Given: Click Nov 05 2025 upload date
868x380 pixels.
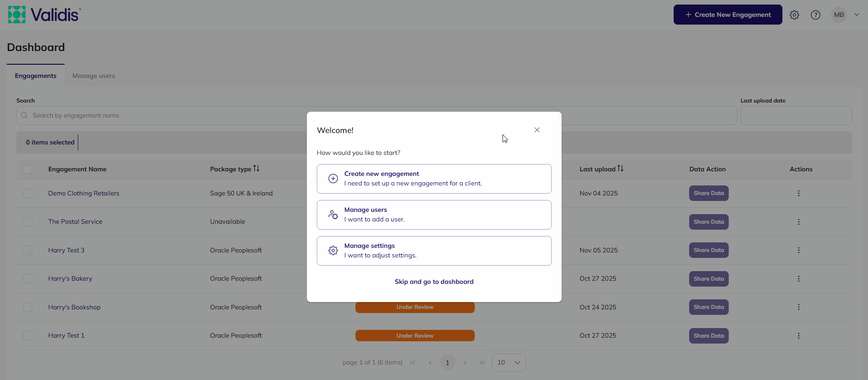Looking at the screenshot, I should pos(599,250).
